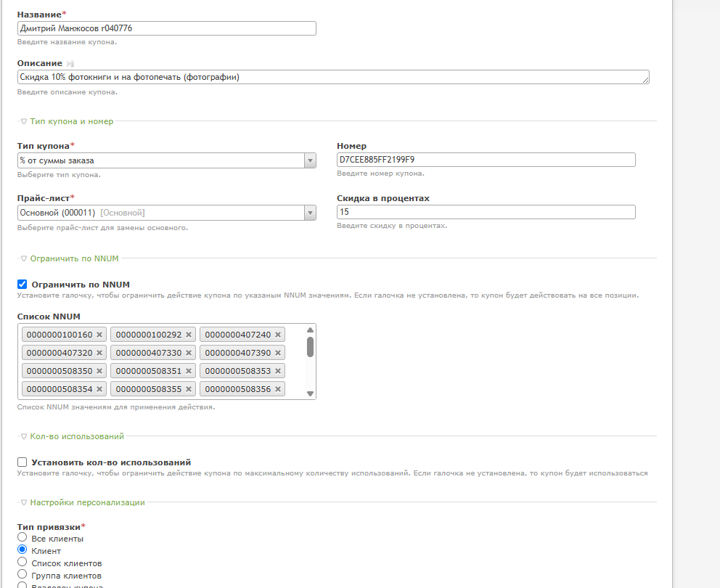Click the Номер coupon code field
720x588 pixels.
point(486,160)
